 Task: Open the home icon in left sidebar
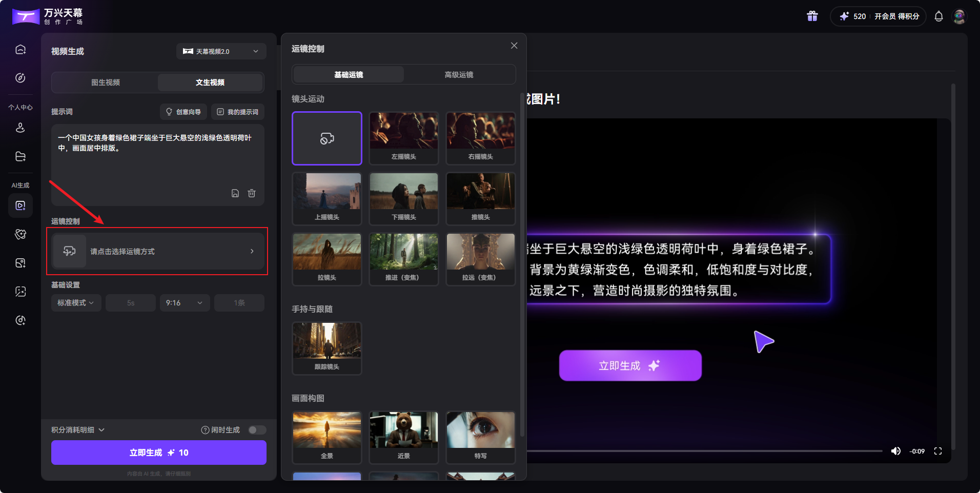tap(21, 49)
